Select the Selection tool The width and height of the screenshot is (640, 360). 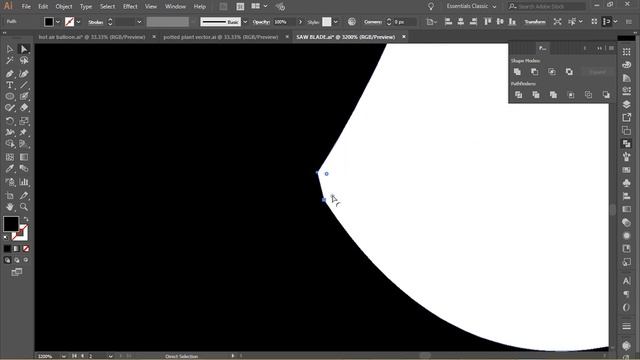point(10,49)
